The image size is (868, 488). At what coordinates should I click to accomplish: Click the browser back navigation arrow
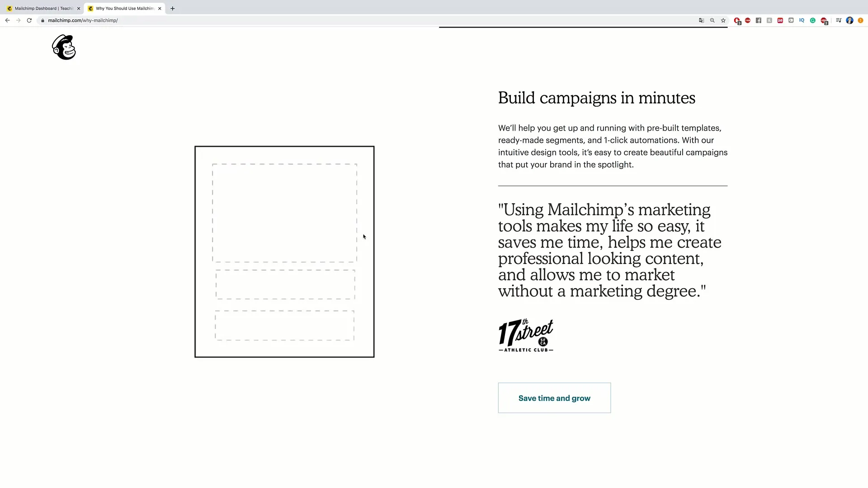[7, 20]
